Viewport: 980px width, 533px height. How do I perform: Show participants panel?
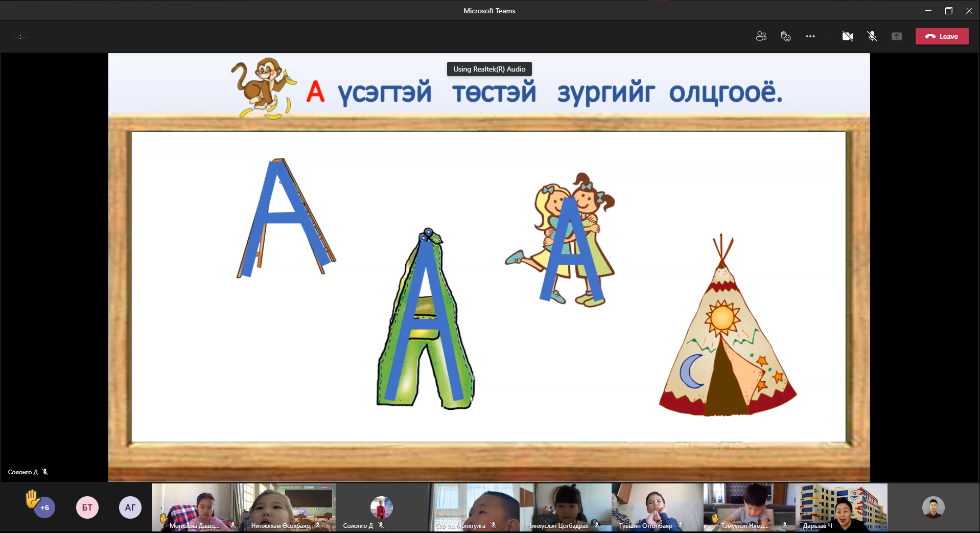pyautogui.click(x=761, y=36)
